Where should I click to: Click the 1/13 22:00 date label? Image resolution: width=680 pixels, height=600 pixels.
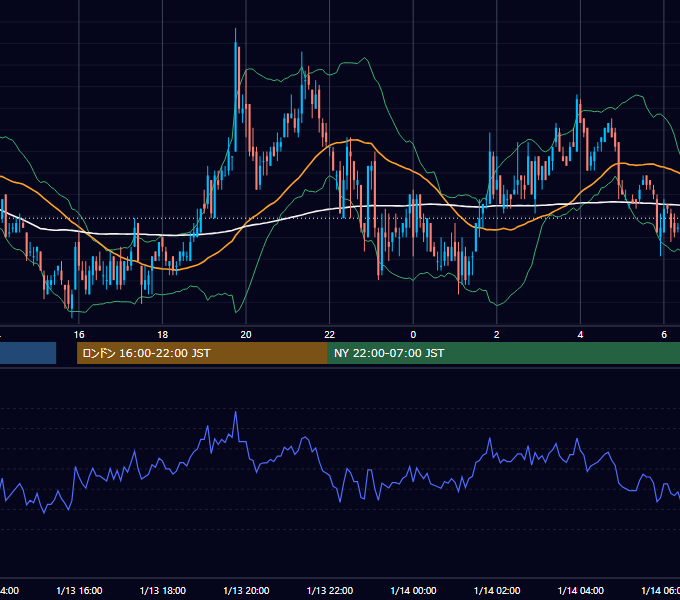pyautogui.click(x=330, y=591)
